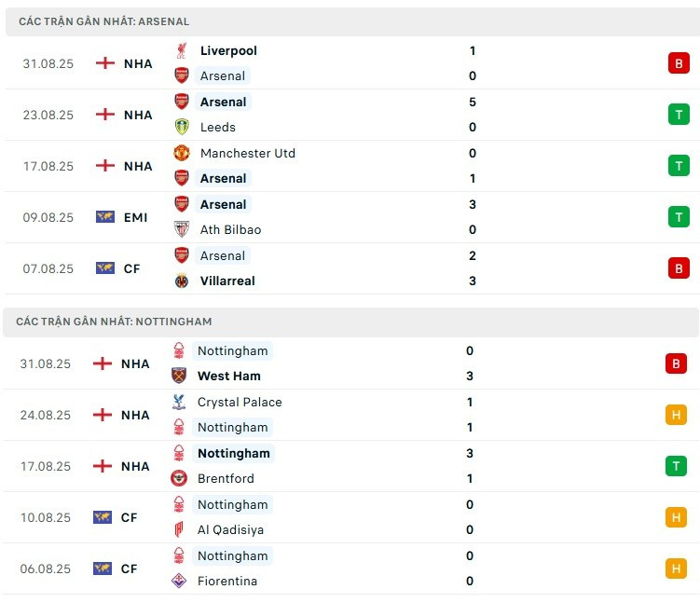Click the orange H badge for Crystal Palace match
Viewport: 700px width, 603px height.
[676, 415]
